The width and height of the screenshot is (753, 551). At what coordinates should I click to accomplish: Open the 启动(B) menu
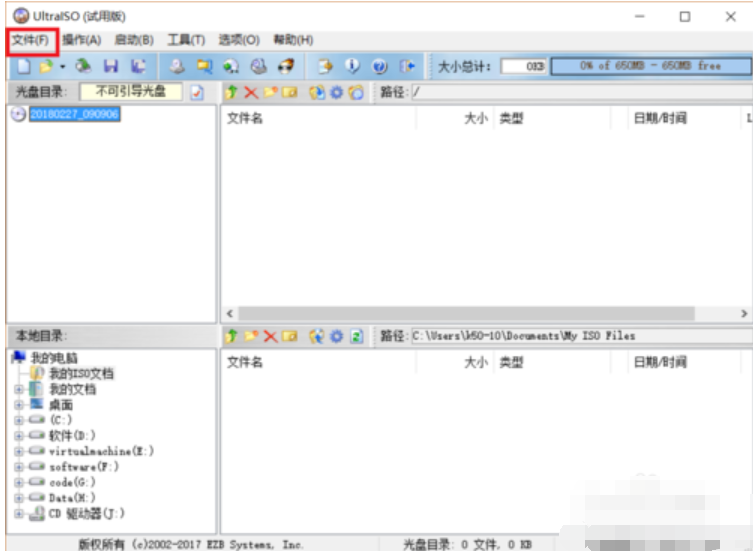pyautogui.click(x=133, y=40)
